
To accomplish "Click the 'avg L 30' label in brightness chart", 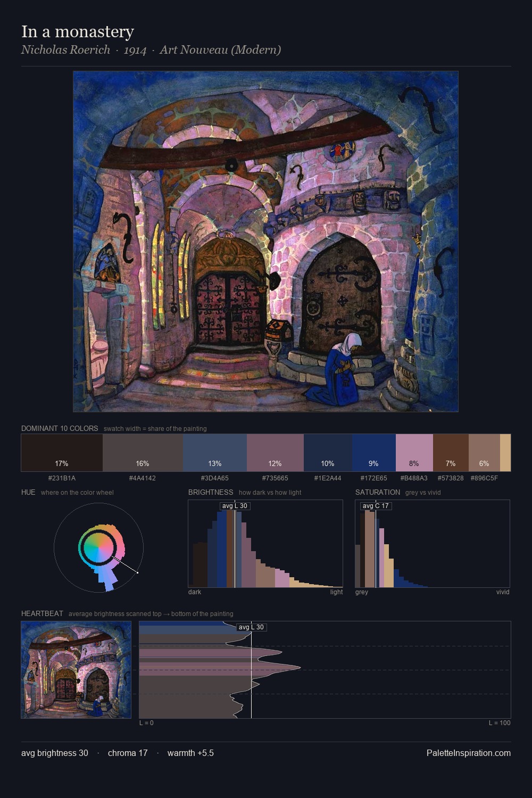I will pyautogui.click(x=235, y=506).
